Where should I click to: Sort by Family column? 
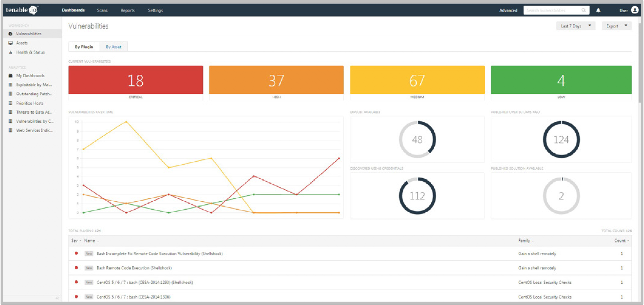pos(526,241)
